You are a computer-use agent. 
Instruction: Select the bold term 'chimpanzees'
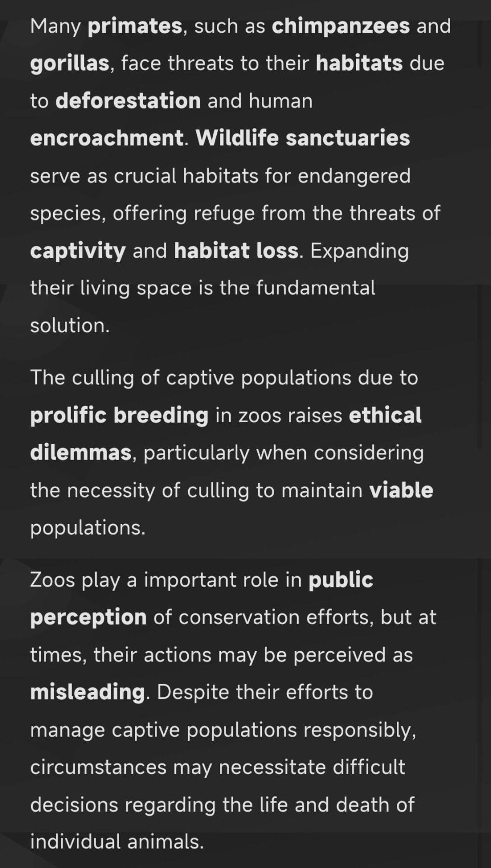tap(341, 26)
